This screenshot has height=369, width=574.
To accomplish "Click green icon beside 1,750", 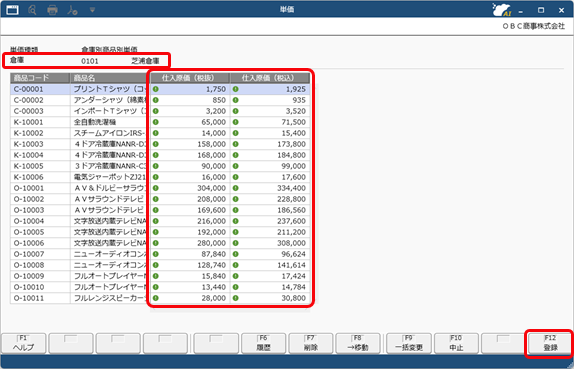I will tap(156, 89).
